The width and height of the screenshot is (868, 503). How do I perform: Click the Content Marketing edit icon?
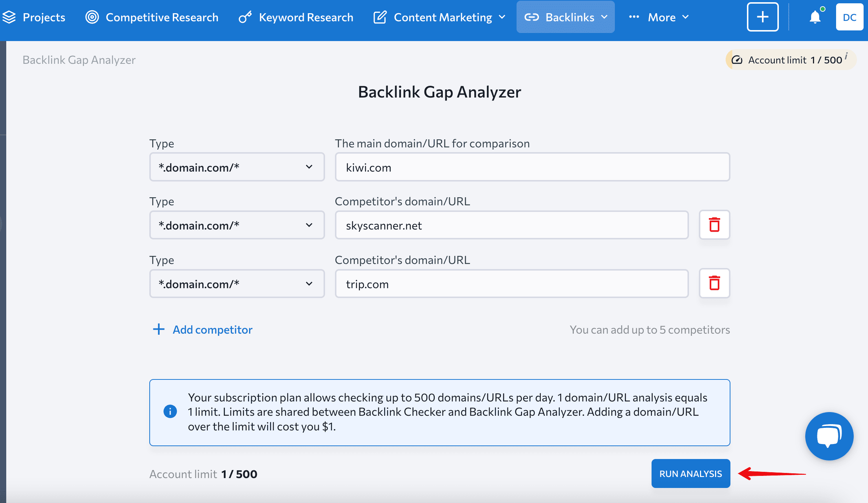[380, 17]
